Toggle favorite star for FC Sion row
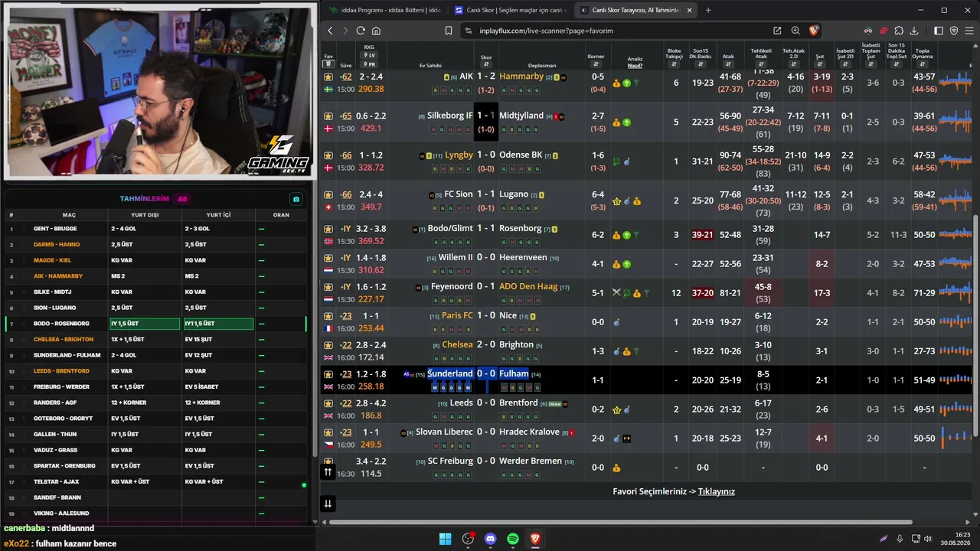Viewport: 980px width, 551px height. [328, 195]
